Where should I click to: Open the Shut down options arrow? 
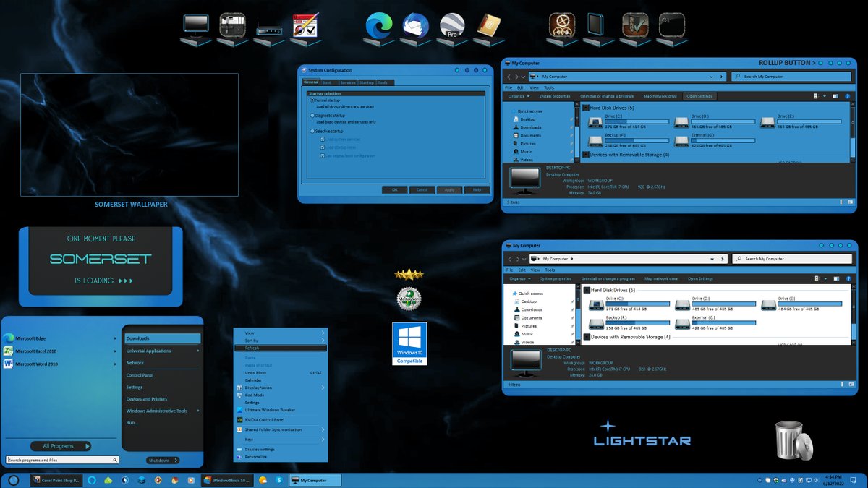176,460
